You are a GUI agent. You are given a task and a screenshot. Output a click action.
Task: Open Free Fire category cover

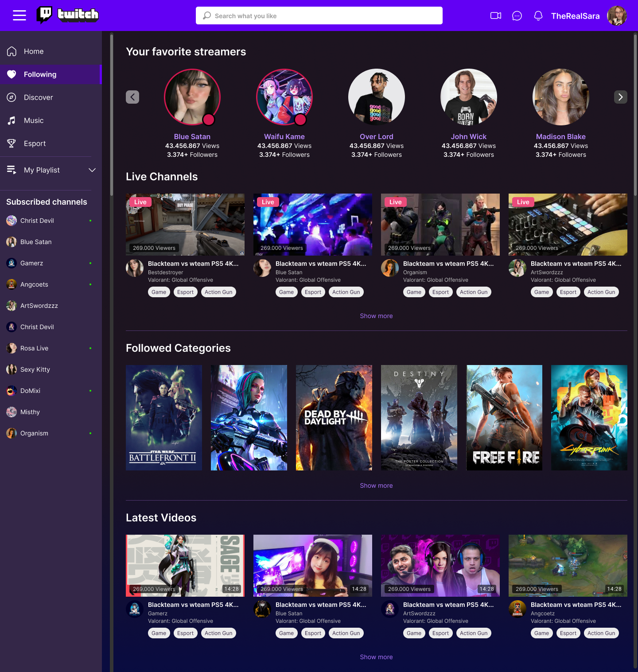(504, 418)
